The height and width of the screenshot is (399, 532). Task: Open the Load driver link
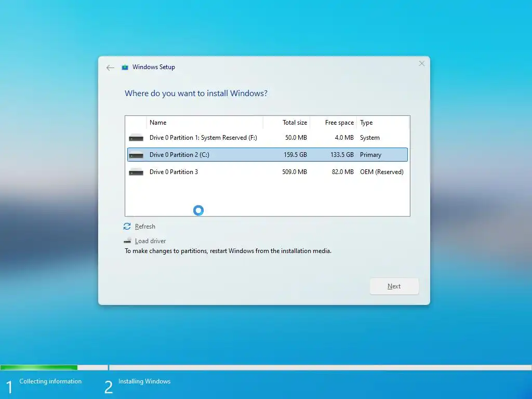click(150, 241)
